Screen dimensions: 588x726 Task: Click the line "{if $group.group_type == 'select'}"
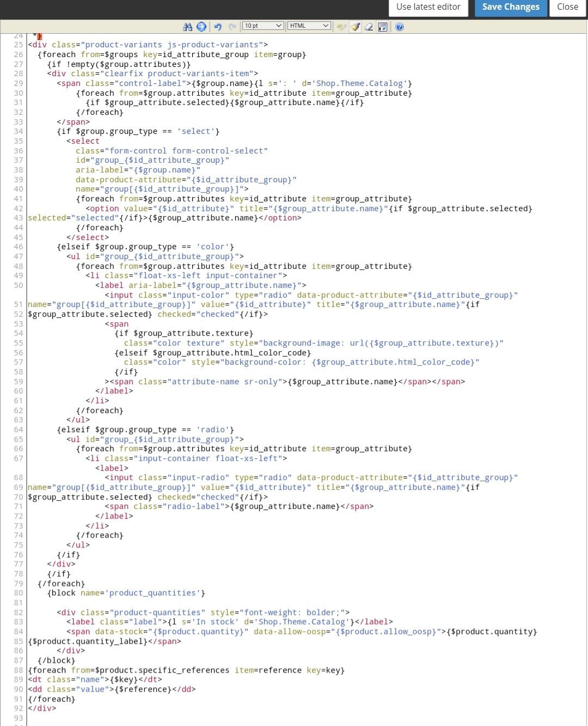tap(138, 131)
